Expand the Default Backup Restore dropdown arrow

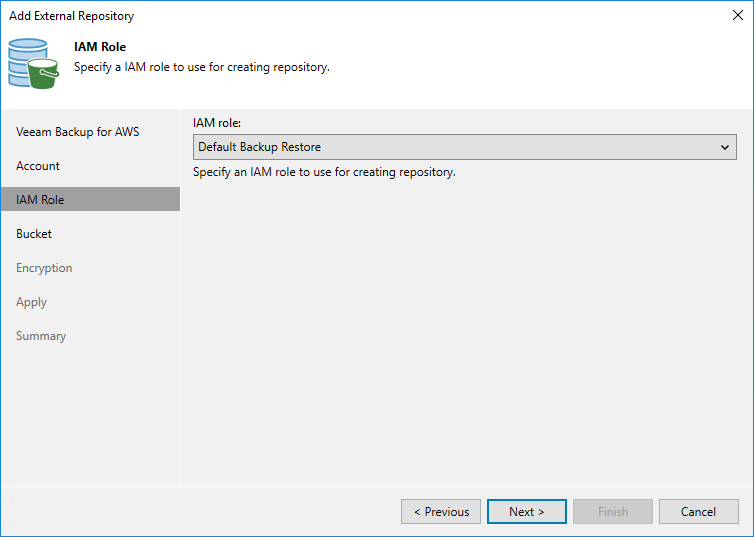726,147
